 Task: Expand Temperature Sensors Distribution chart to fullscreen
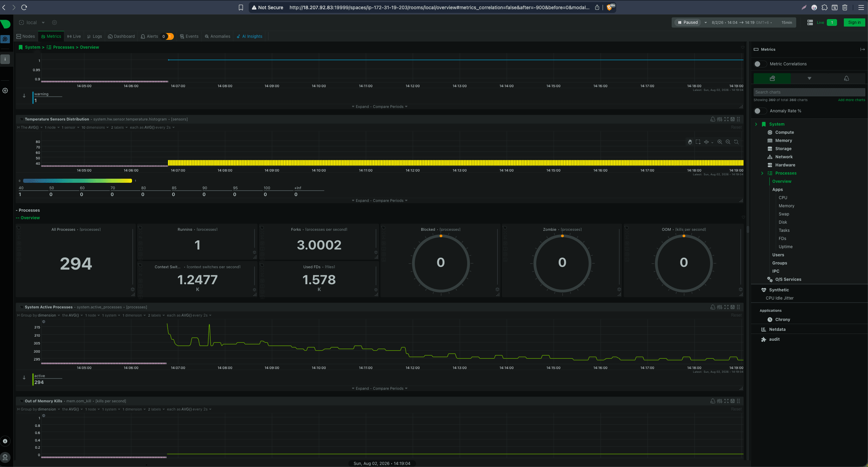[726, 119]
